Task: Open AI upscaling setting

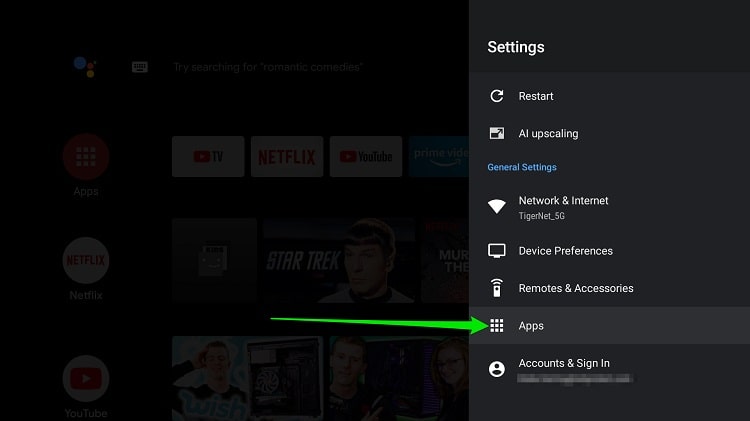Action: (609, 133)
